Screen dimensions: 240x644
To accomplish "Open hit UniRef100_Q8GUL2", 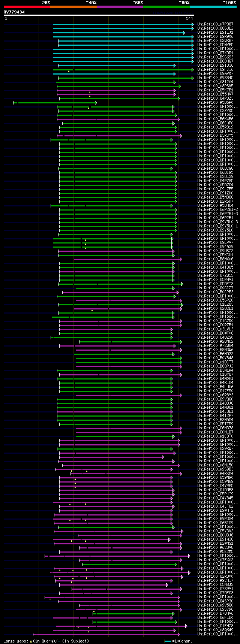I will pyautogui.click(x=215, y=28).
